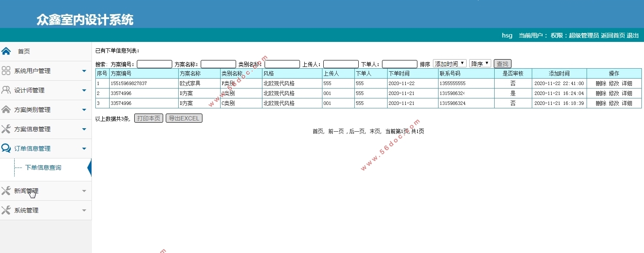Expand the 新闻管理 arrow

click(84, 191)
